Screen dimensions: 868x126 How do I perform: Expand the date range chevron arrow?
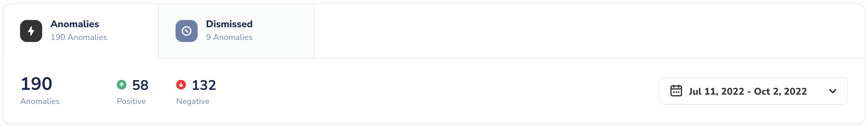pyautogui.click(x=833, y=91)
